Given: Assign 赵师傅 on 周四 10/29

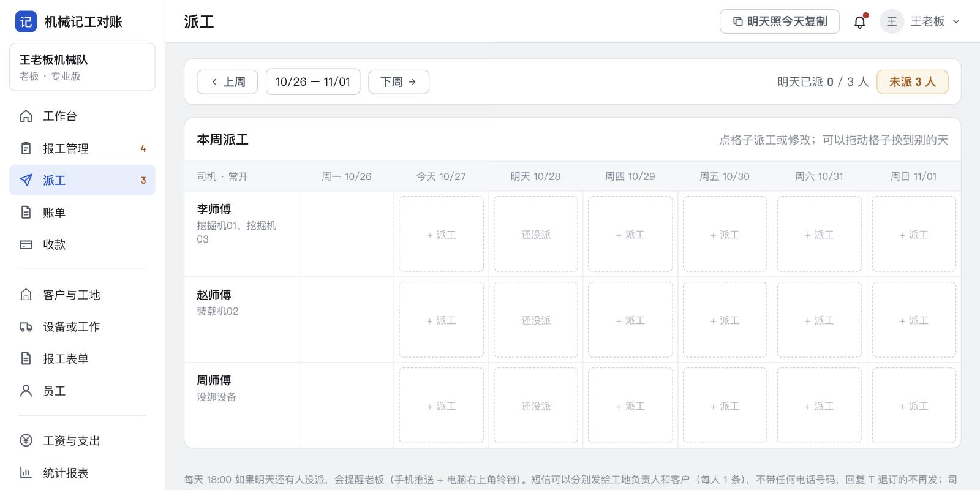Looking at the screenshot, I should [630, 320].
